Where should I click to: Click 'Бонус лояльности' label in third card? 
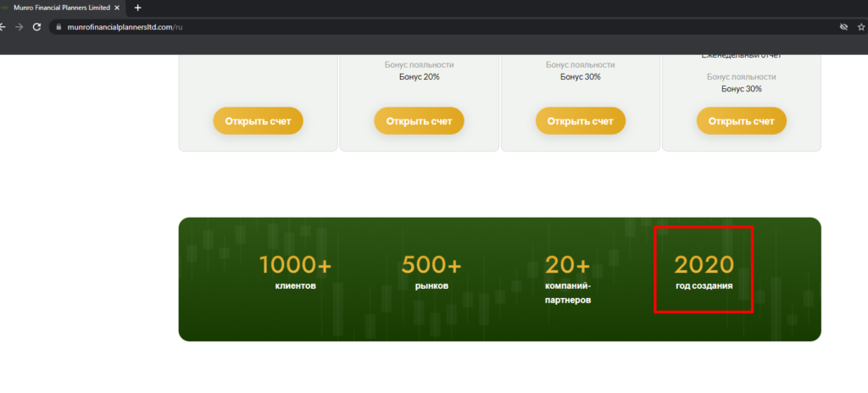click(x=580, y=64)
